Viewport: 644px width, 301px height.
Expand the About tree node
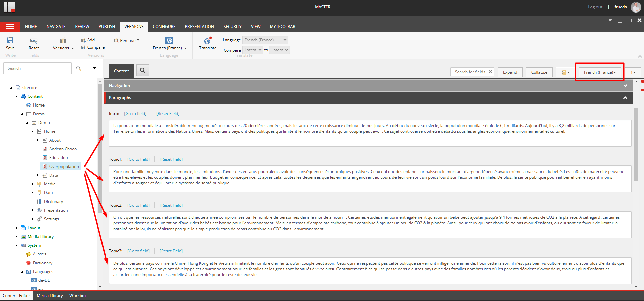tap(38, 140)
